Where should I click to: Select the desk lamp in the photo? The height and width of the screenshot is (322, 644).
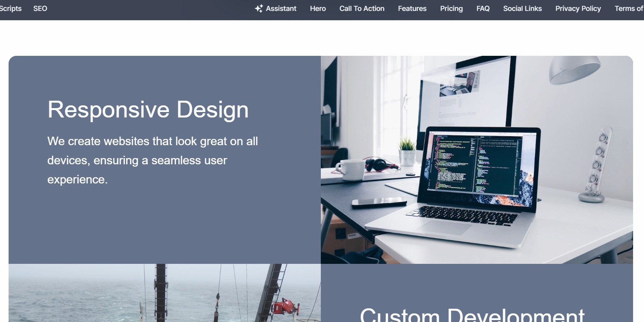pos(574,68)
